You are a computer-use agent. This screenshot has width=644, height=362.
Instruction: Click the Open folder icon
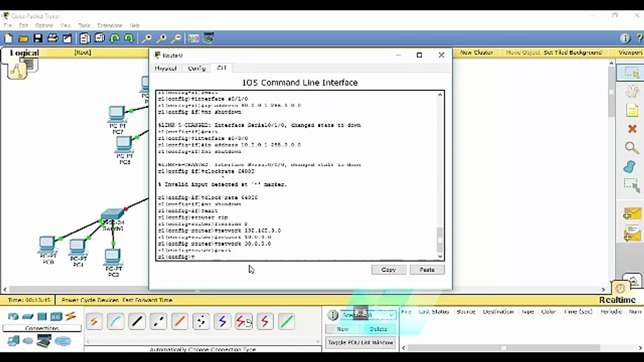23,38
